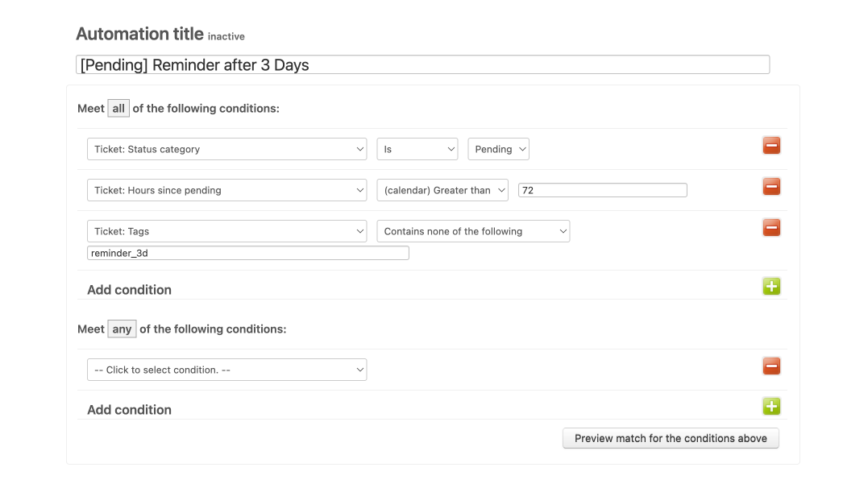Image resolution: width=868 pixels, height=488 pixels.
Task: Expand 'Contains none of the following' dropdown
Action: [x=473, y=231]
